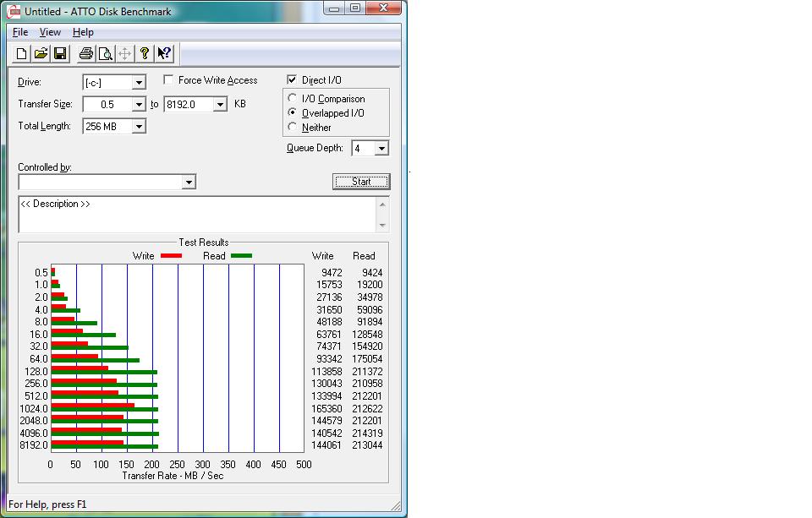Click the write value 165360
812x518 pixels.
coord(326,408)
